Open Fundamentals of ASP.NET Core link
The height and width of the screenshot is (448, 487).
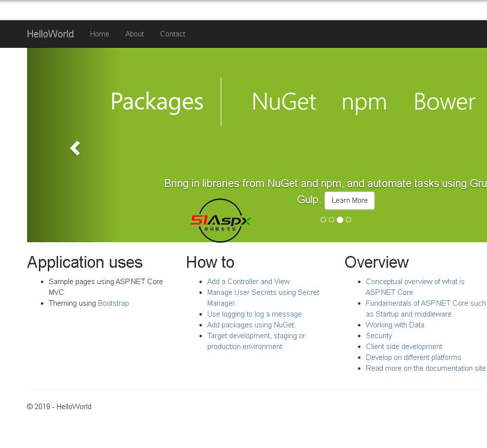coord(425,309)
